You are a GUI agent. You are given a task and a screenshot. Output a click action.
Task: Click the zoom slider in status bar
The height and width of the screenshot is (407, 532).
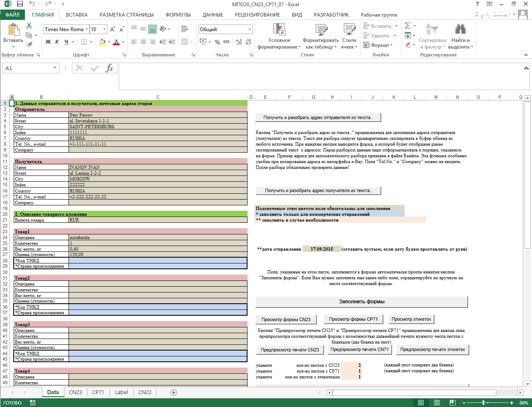coord(483,403)
